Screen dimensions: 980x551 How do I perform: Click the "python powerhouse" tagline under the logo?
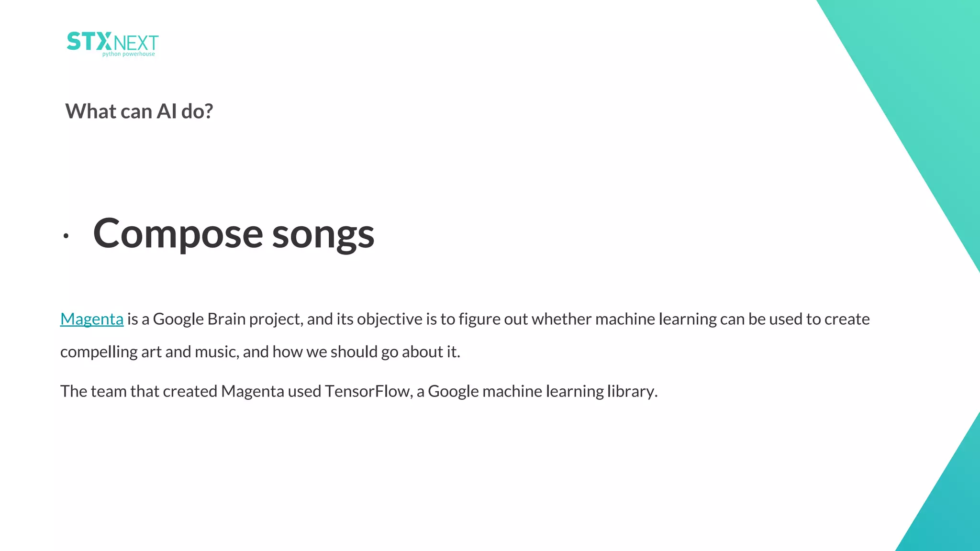point(129,54)
